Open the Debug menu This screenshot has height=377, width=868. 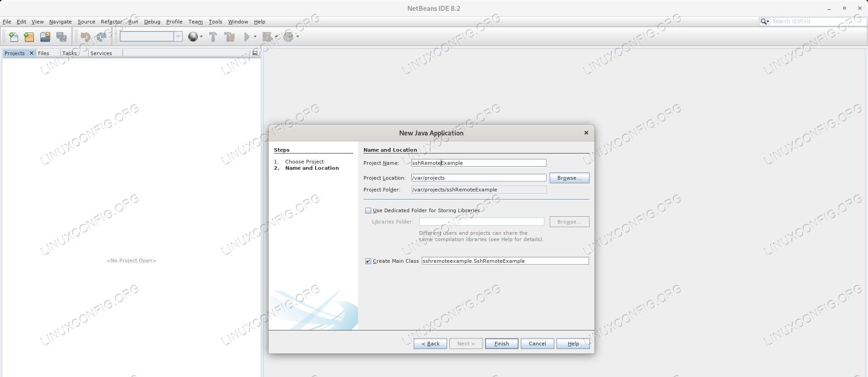pos(152,22)
